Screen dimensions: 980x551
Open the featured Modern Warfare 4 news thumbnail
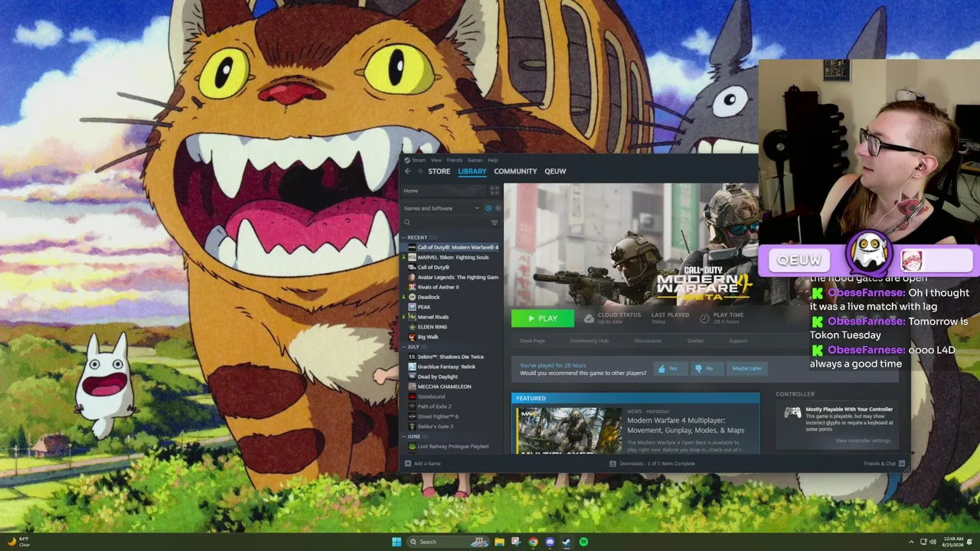(x=570, y=429)
